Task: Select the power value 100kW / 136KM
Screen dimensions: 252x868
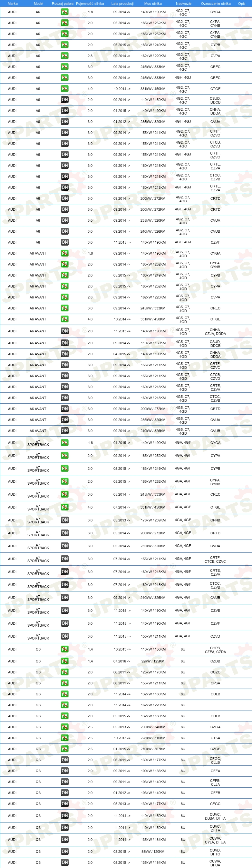Action: click(x=153, y=771)
